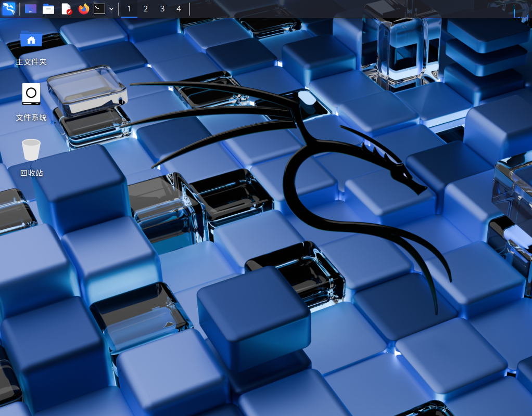Image resolution: width=532 pixels, height=416 pixels.
Task: Click the 回收站 text label
Action: [x=31, y=173]
